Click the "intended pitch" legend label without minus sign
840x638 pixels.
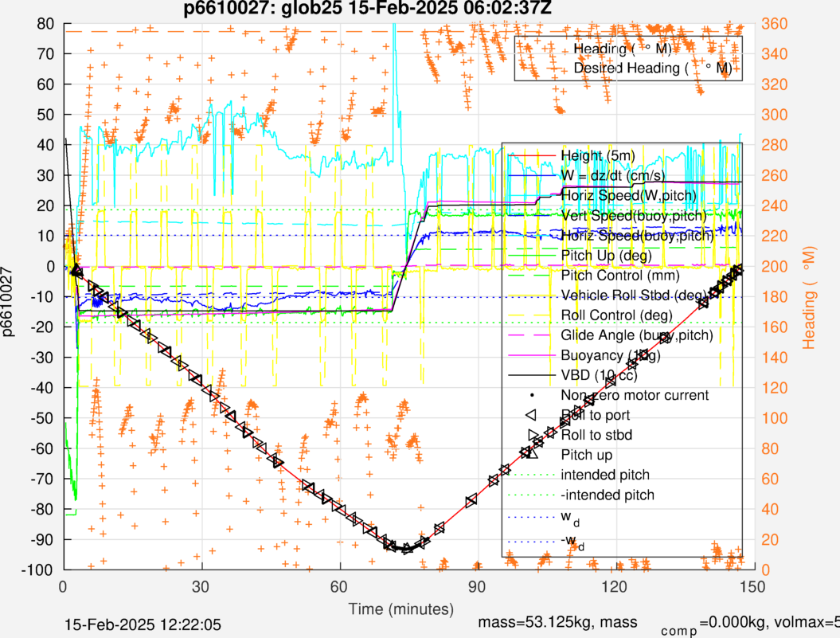(605, 475)
